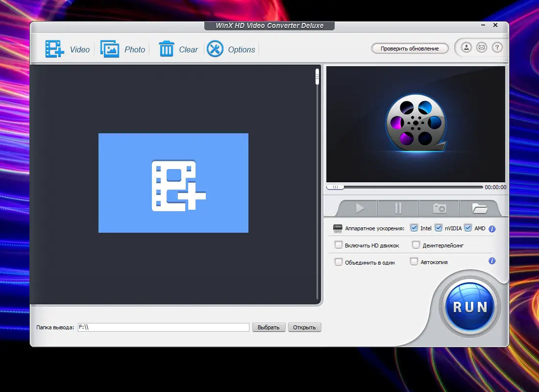The height and width of the screenshot is (392, 539).
Task: Click the Папка вывода path field
Action: tap(163, 327)
